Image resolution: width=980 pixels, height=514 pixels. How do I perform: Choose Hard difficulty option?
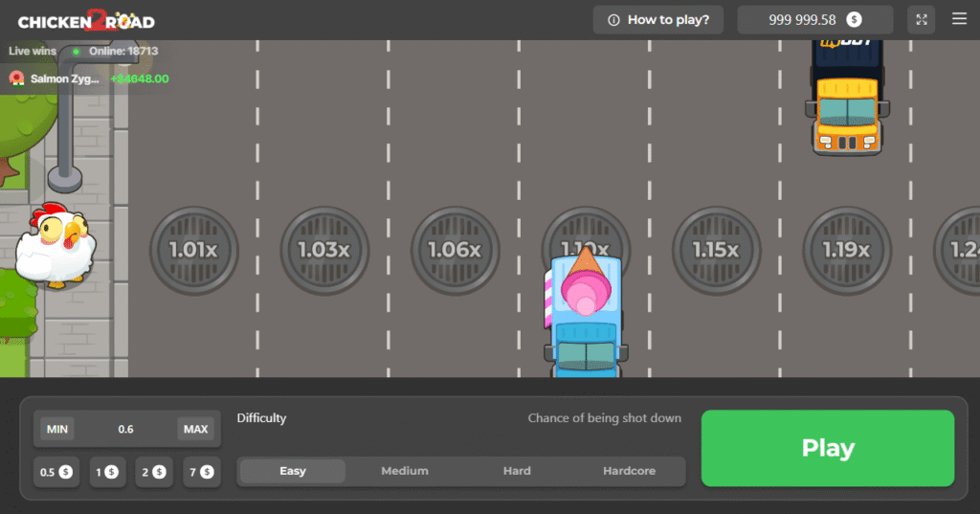517,471
